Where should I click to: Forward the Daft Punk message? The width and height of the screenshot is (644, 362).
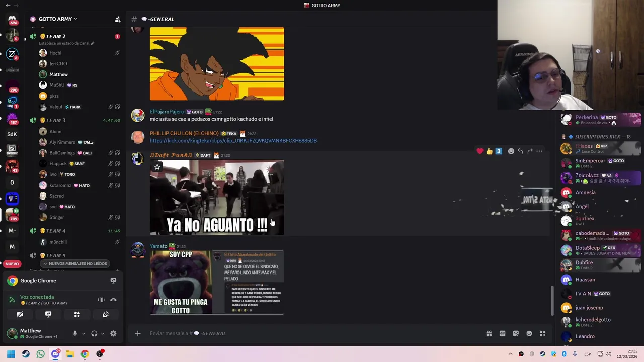(530, 151)
